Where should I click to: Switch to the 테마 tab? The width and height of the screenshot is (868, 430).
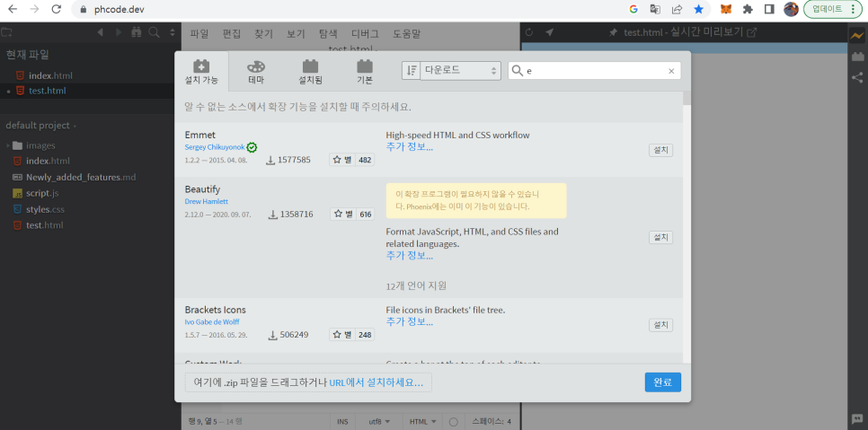(x=256, y=71)
